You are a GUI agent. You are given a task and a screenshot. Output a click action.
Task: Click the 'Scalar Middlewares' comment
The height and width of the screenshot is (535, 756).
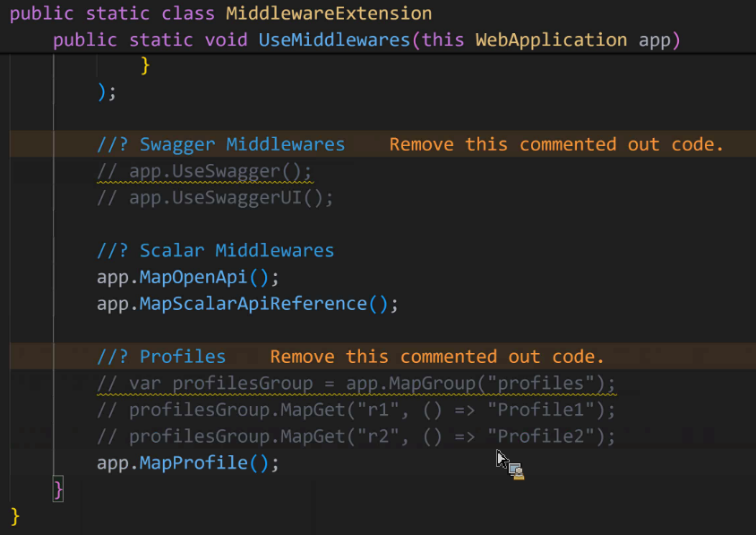[x=216, y=251]
